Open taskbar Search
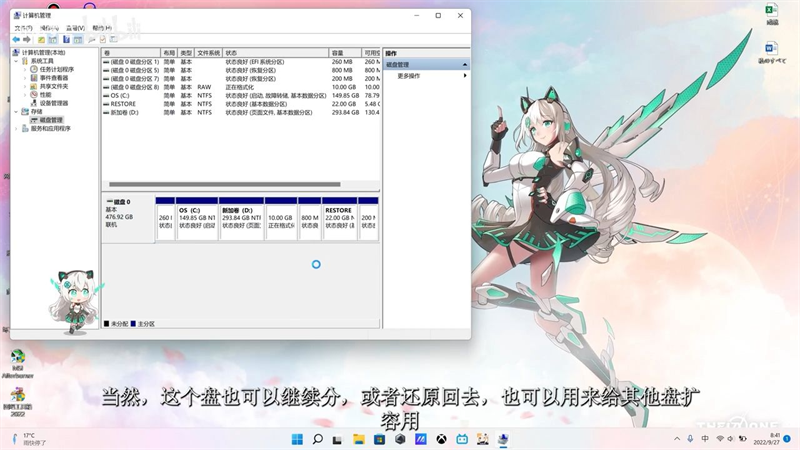Viewport: 800px width, 450px height. (317, 439)
